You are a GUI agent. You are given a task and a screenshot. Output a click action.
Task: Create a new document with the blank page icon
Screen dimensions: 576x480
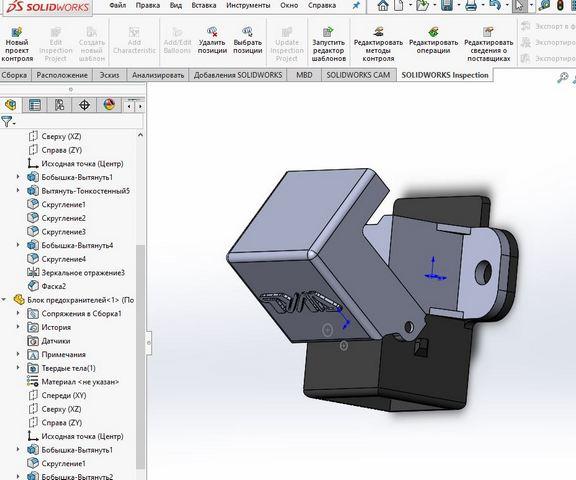pos(399,5)
